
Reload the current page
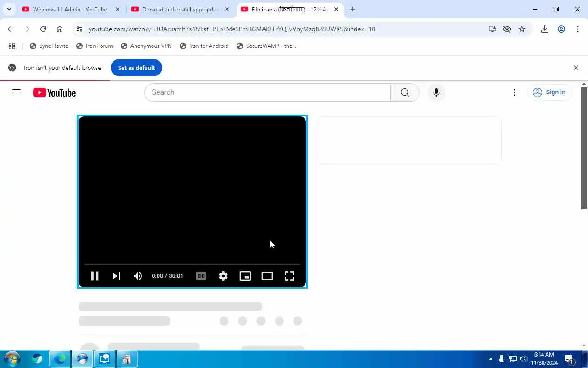tap(43, 29)
